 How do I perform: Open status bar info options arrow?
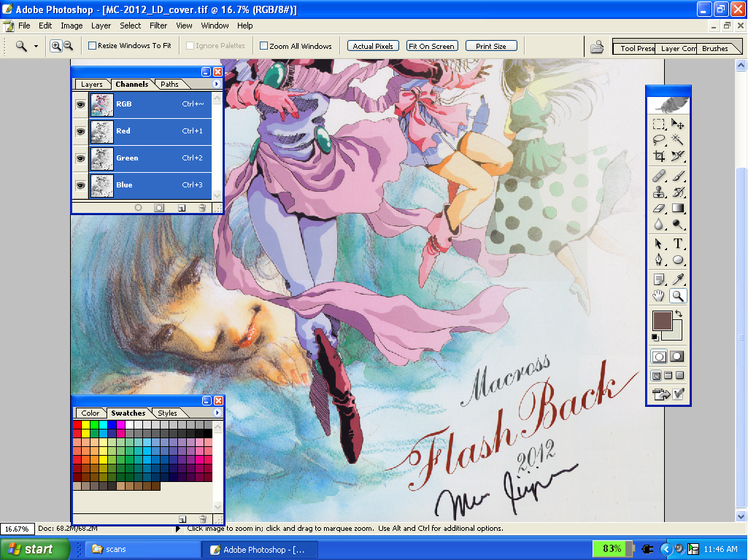coord(178,529)
